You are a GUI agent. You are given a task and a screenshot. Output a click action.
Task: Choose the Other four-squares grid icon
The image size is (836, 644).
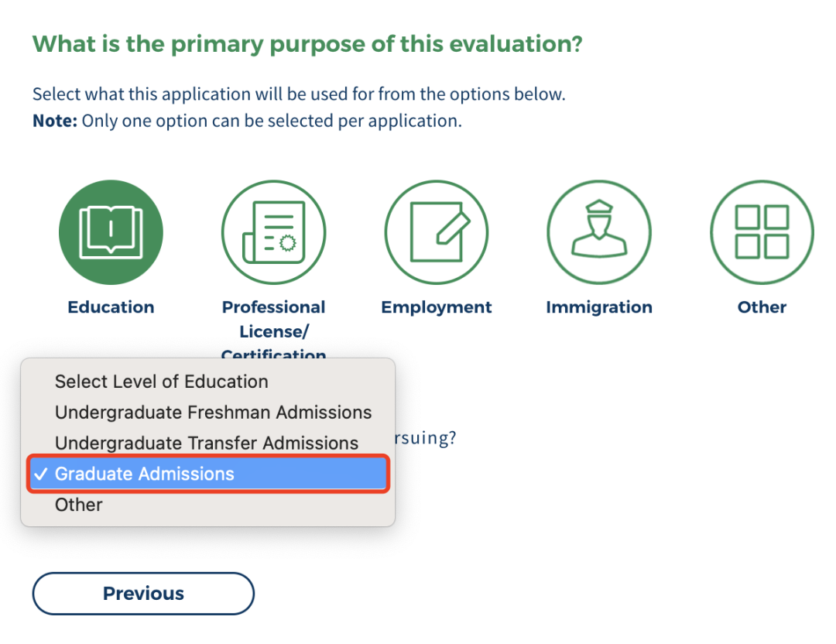point(762,232)
